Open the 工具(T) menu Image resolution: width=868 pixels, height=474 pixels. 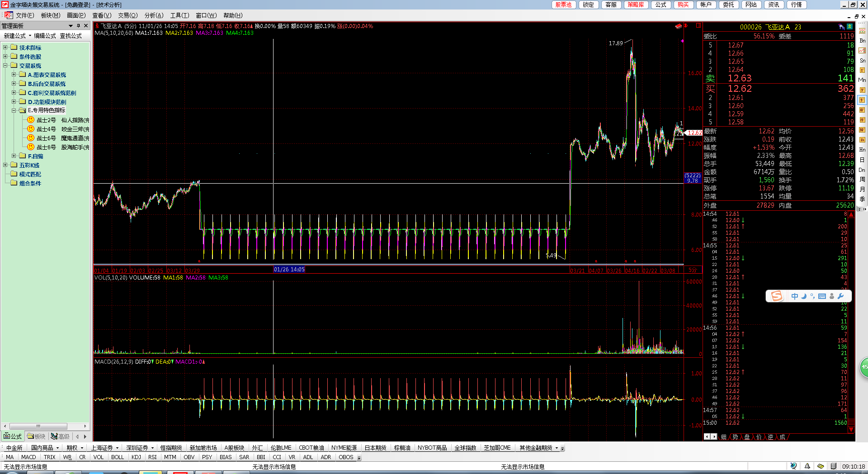point(179,15)
